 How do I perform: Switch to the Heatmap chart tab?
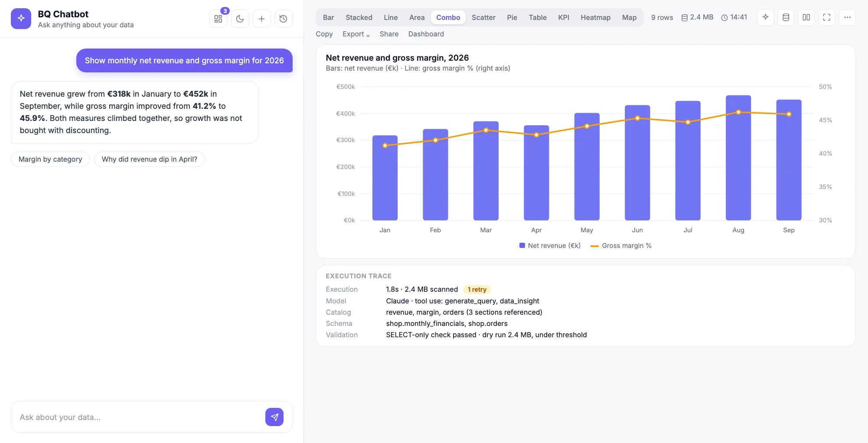tap(595, 17)
